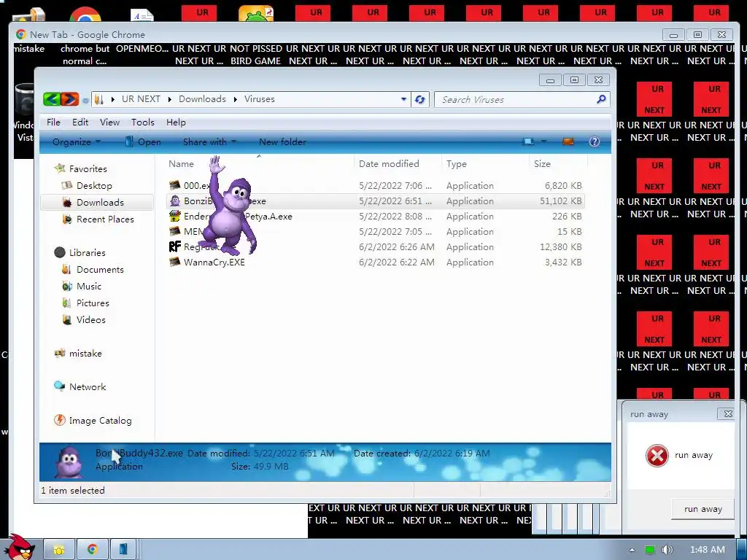
Task: Click the Change your view icon
Action: click(x=528, y=141)
